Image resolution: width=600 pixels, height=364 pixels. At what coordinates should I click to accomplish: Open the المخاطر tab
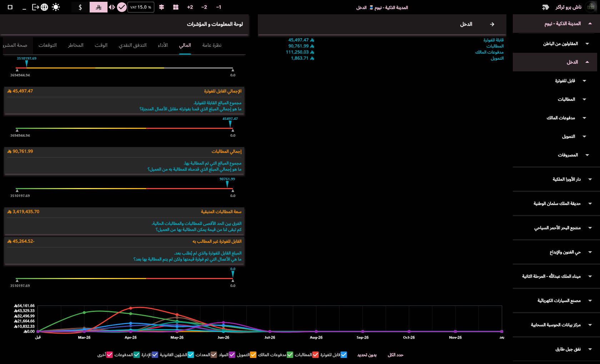[x=76, y=45]
